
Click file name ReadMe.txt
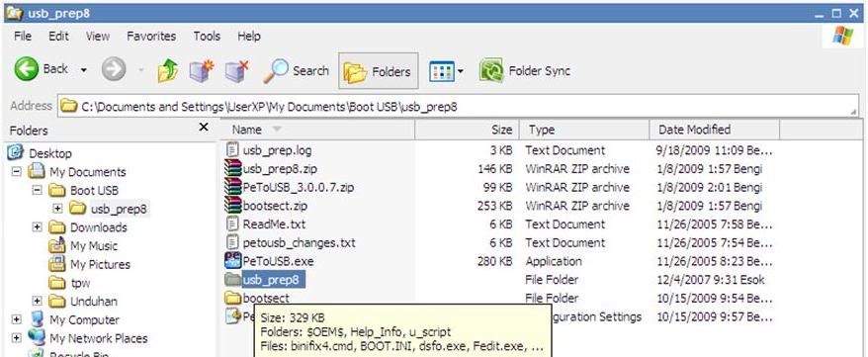click(274, 224)
